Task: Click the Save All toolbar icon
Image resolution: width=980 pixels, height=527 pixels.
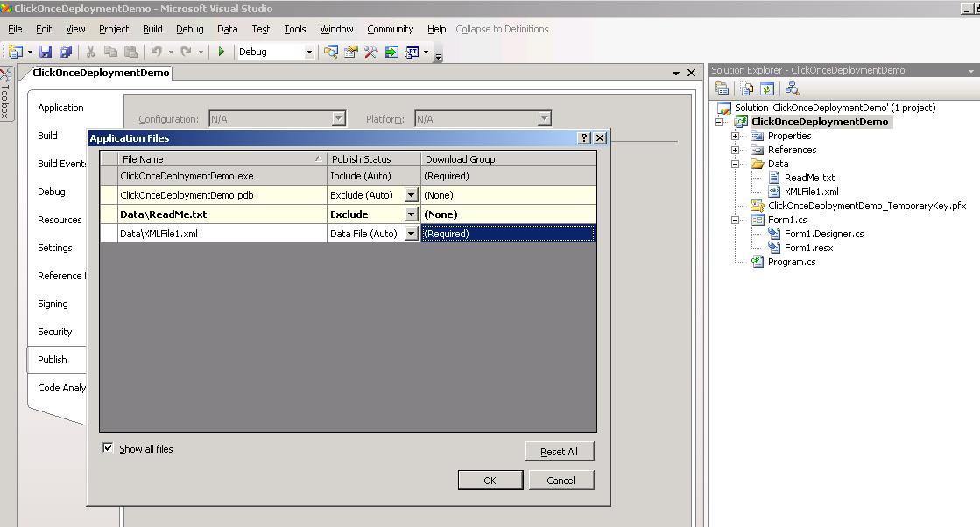Action: (x=66, y=52)
